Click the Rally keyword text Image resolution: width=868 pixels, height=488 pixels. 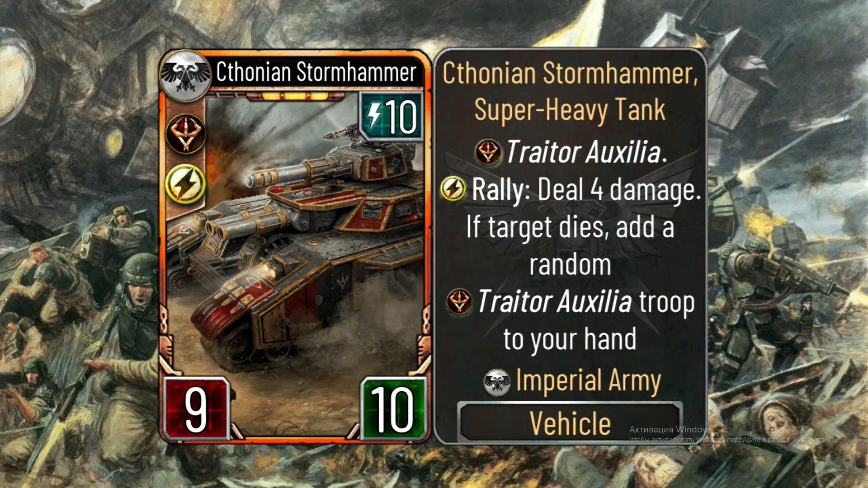(500, 189)
